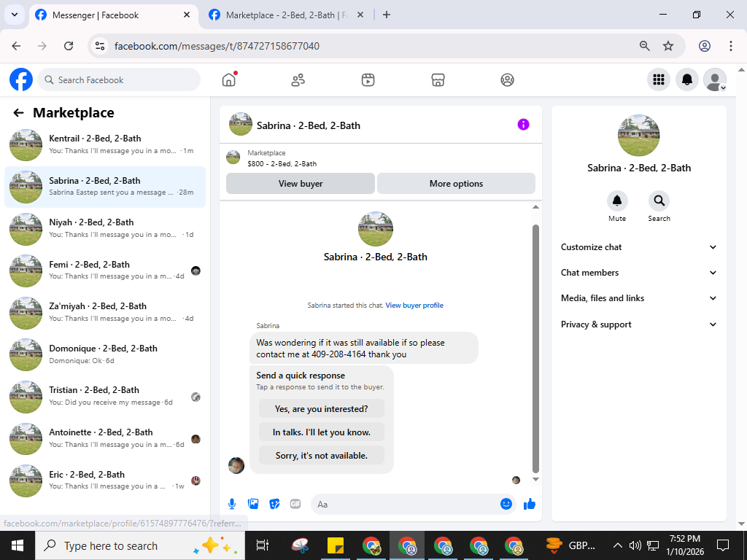Click the More options button
747x560 pixels.
[x=456, y=183]
